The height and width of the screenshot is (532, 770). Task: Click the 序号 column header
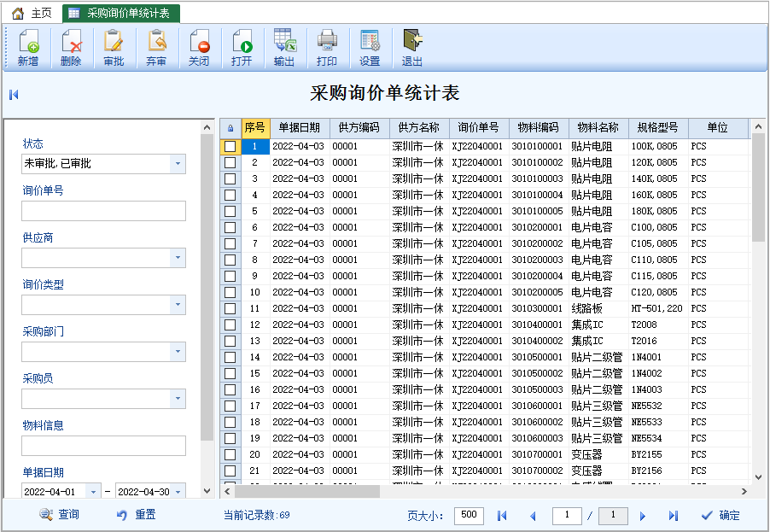click(x=255, y=128)
